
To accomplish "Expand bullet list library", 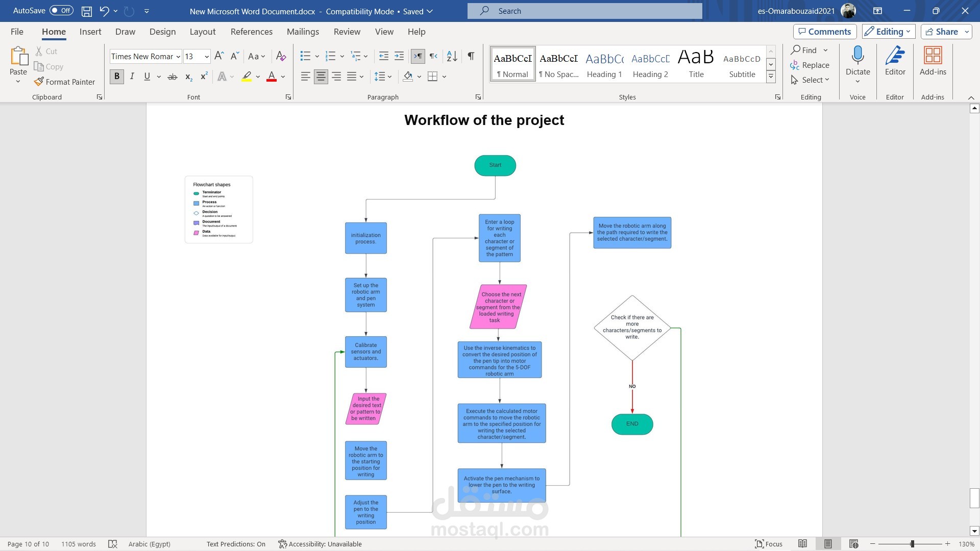I will (317, 56).
